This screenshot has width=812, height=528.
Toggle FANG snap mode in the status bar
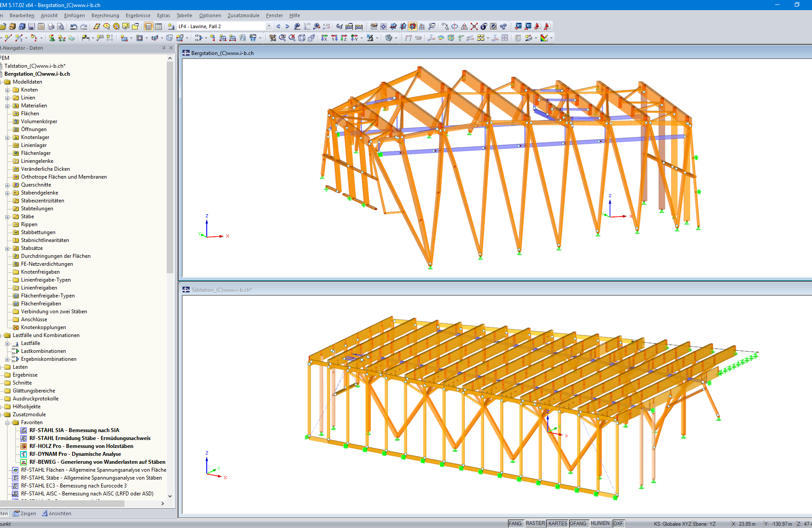pyautogui.click(x=516, y=523)
